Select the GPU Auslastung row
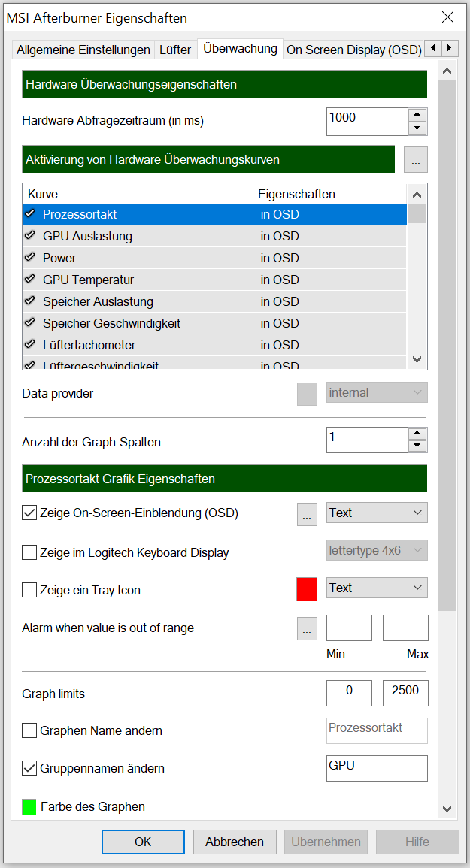The height and width of the screenshot is (868, 470). (215, 237)
